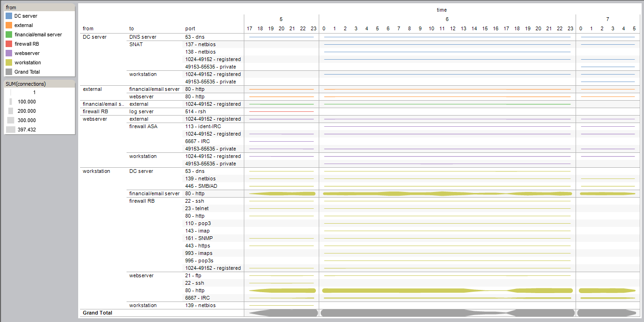Select the workstation row in from column
Image resolution: width=644 pixels, height=322 pixels.
click(96, 171)
